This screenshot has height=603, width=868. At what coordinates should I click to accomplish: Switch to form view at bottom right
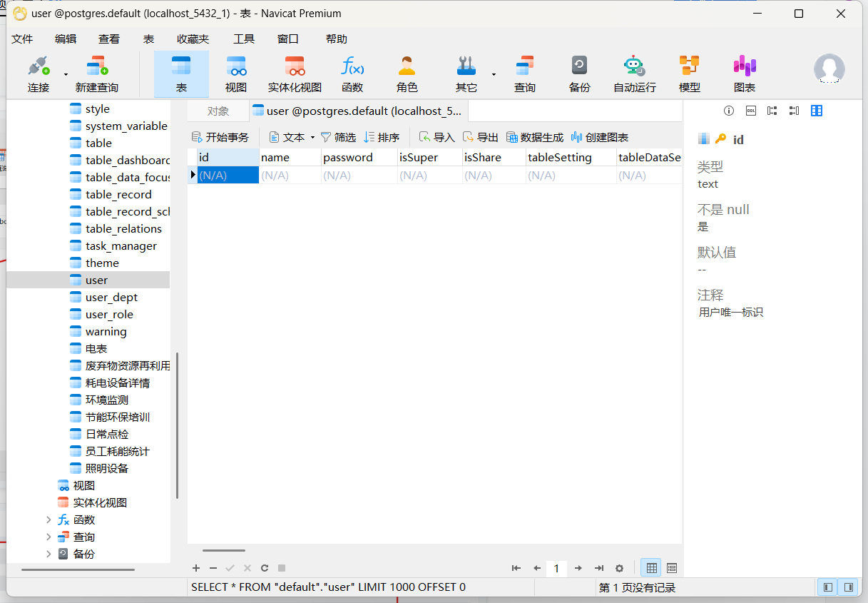(x=671, y=568)
